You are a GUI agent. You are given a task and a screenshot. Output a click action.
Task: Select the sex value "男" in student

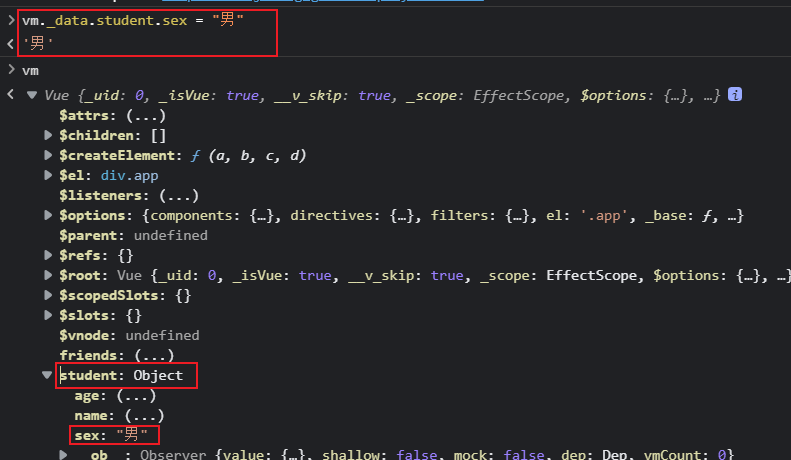pos(132,435)
